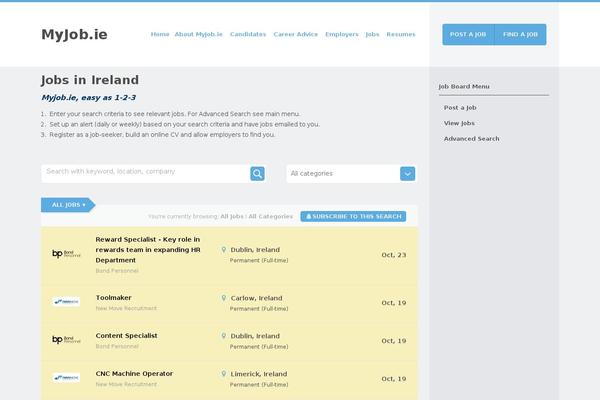
Task: Click New Move Recruitment under CNC Machine Operator
Action: click(126, 384)
